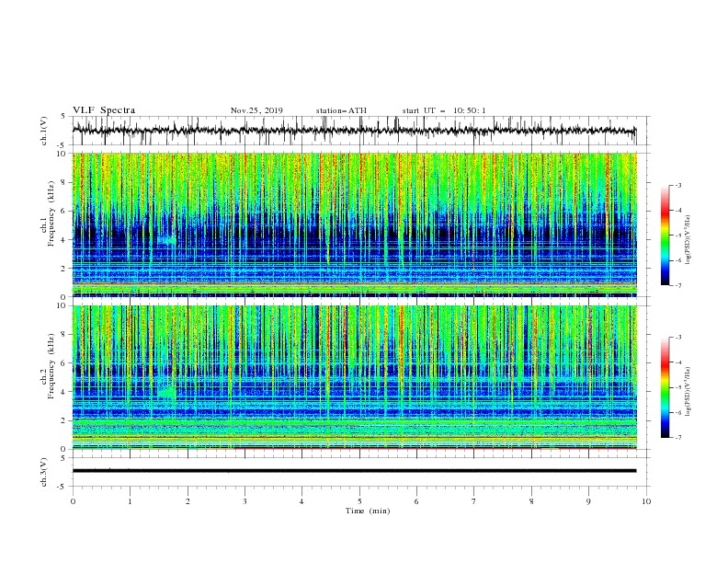The image size is (728, 563).
Task: Click the time axis tick '10'
Action: pyautogui.click(x=646, y=501)
